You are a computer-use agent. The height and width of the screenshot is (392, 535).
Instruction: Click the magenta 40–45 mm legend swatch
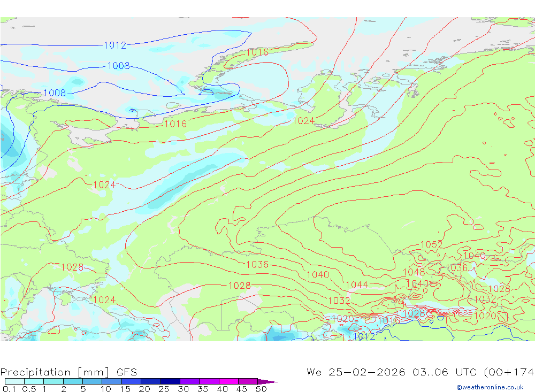point(228,381)
